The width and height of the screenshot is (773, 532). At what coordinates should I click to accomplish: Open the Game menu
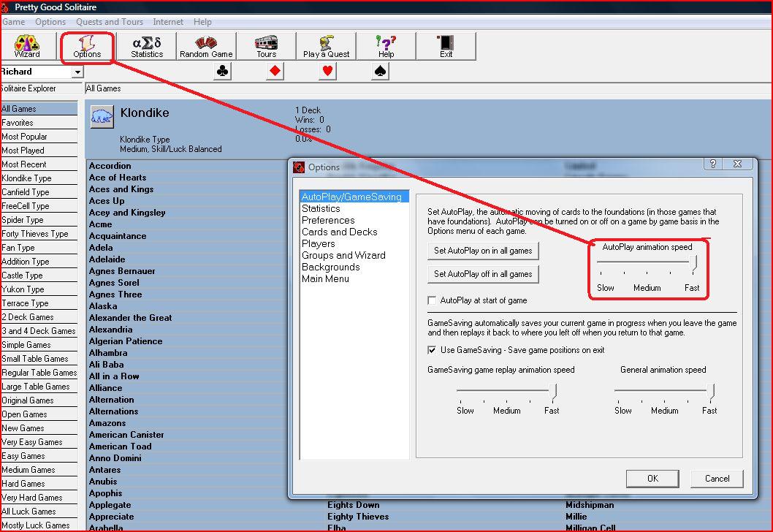click(13, 22)
